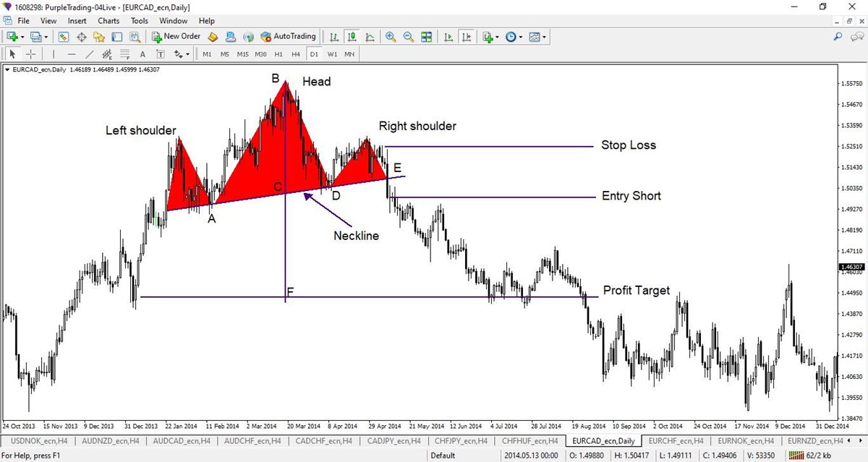Image resolution: width=868 pixels, height=462 pixels.
Task: Open the View menu
Action: 49,21
